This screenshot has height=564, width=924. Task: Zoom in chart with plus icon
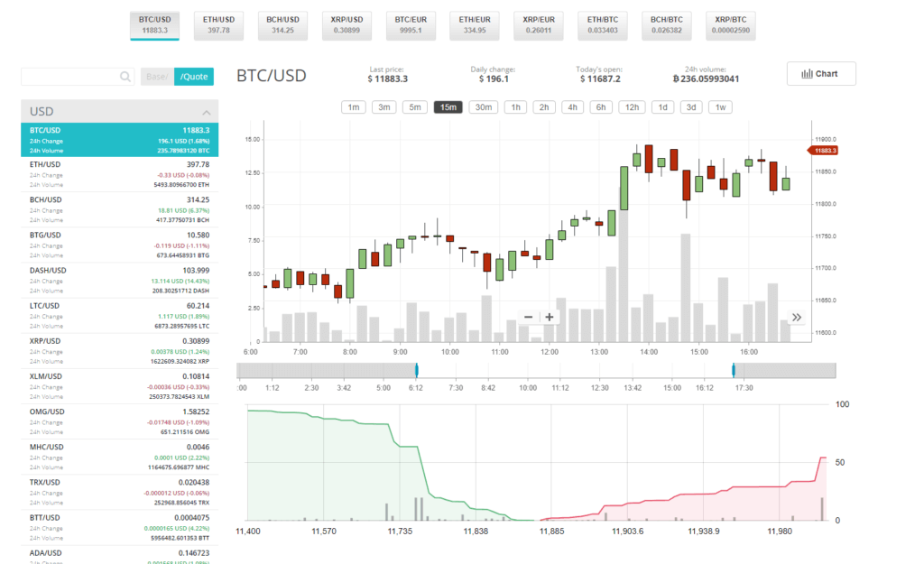(x=550, y=317)
